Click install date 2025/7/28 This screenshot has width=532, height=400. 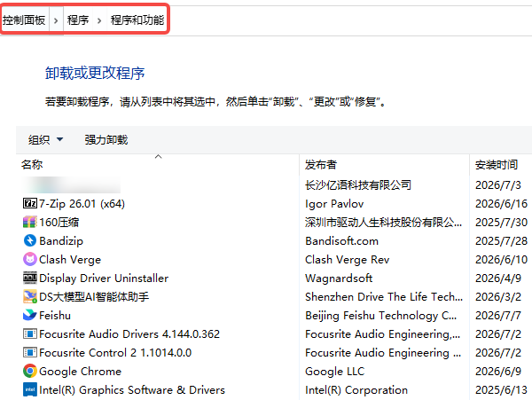[x=502, y=241]
